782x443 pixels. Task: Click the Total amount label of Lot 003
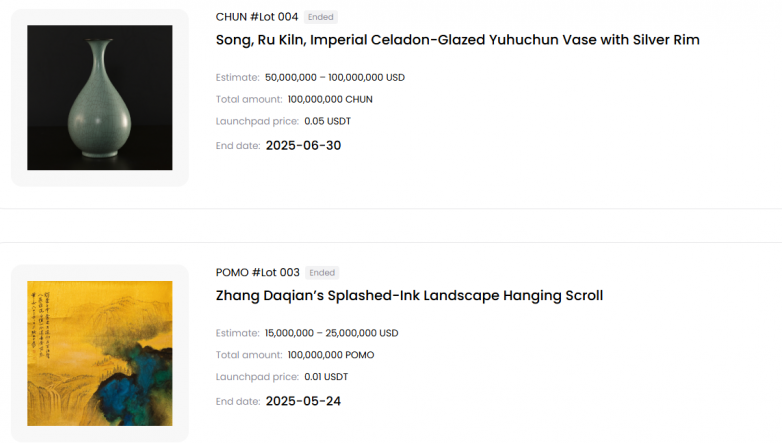(x=249, y=355)
